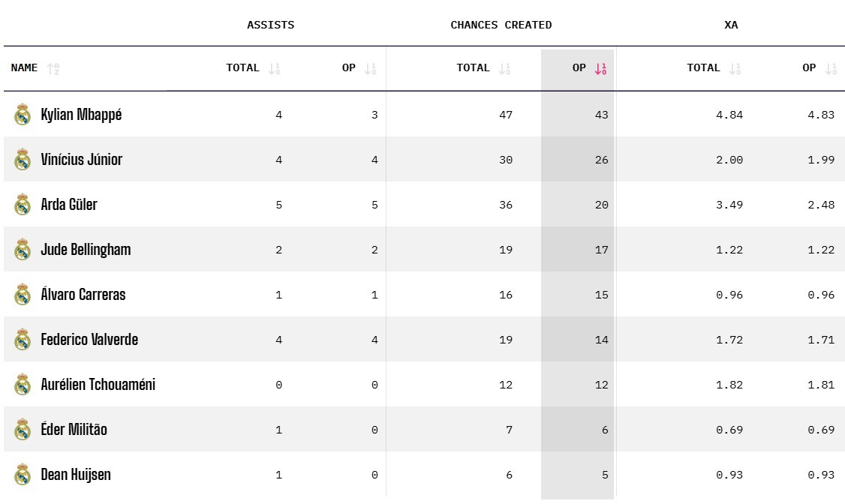
Task: Toggle Chances Created OP sort order
Action: [x=600, y=68]
